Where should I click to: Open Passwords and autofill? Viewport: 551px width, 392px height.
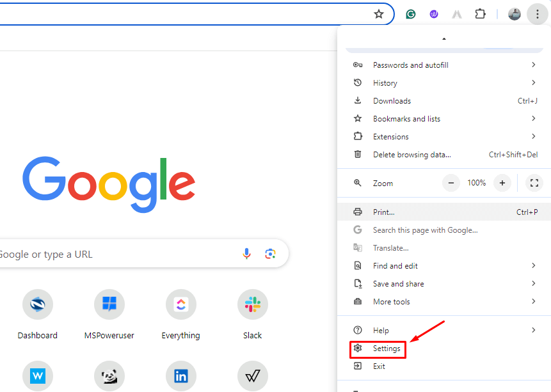point(444,65)
